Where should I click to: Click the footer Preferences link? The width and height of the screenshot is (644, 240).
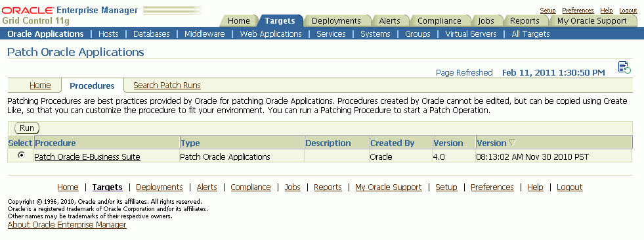[492, 187]
